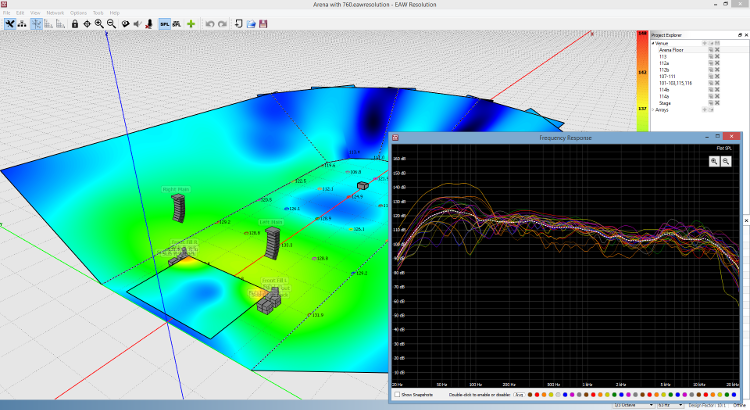The image size is (750, 410).
Task: Toggle the 3D axes display icon
Action: (36, 24)
